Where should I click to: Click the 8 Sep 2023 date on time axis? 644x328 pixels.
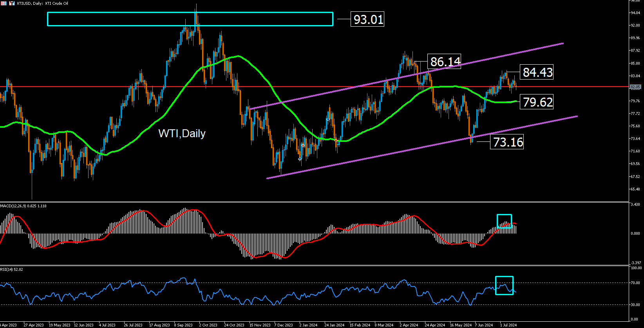coord(183,325)
